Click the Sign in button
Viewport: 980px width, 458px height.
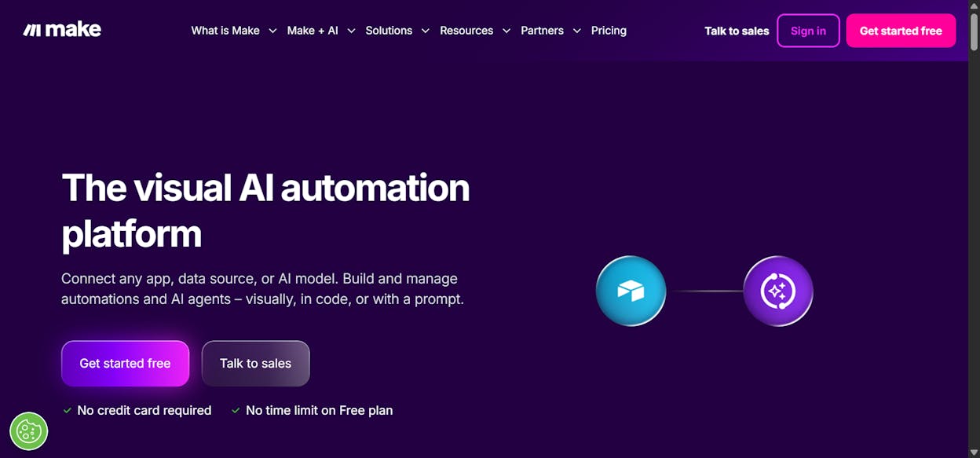point(808,31)
